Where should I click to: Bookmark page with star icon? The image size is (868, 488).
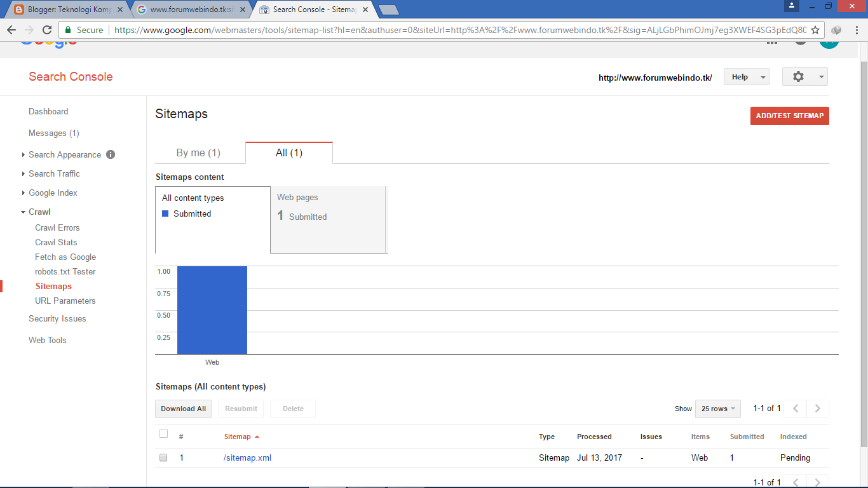(x=815, y=30)
